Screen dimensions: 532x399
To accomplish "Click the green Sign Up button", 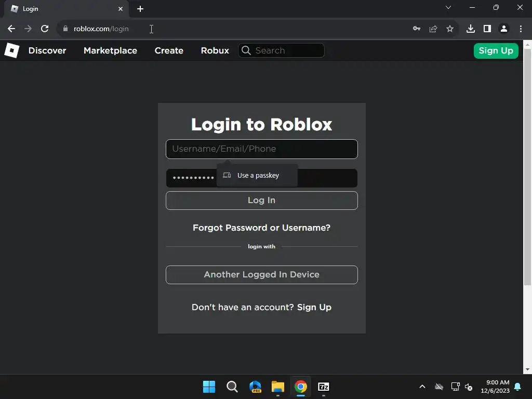I will pos(496,50).
